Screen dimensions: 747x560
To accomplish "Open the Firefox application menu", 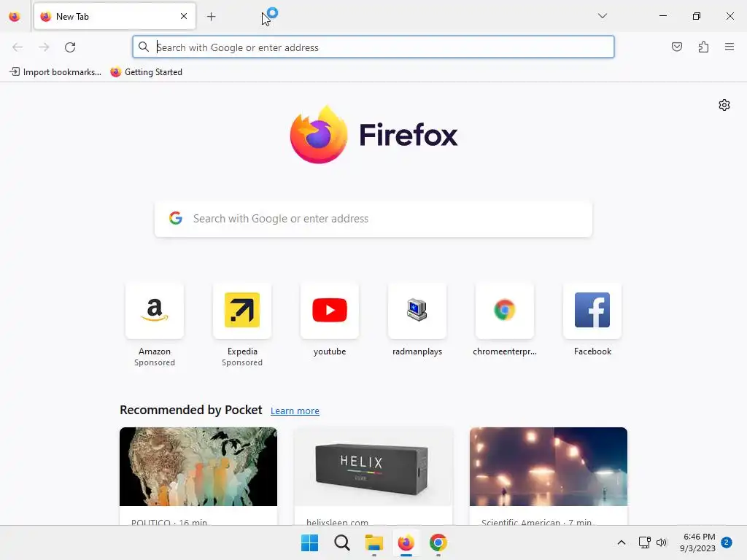I will point(729,47).
